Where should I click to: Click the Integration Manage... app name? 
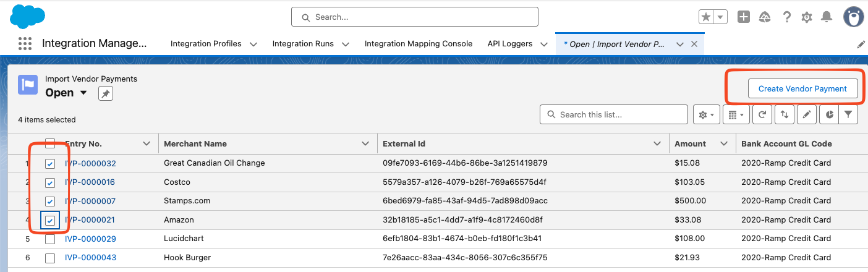click(95, 43)
